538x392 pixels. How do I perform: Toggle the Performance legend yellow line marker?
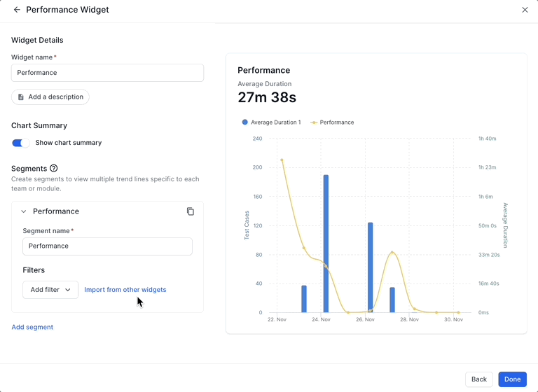315,122
